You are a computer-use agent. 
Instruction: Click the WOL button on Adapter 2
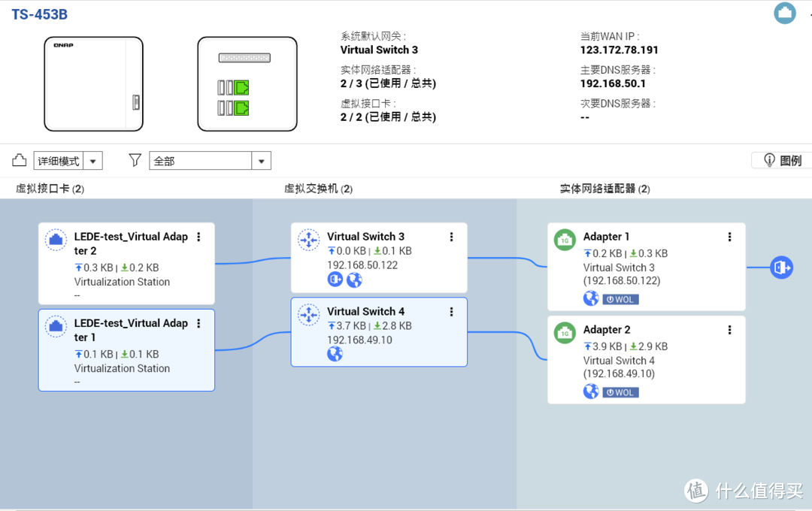tap(621, 392)
